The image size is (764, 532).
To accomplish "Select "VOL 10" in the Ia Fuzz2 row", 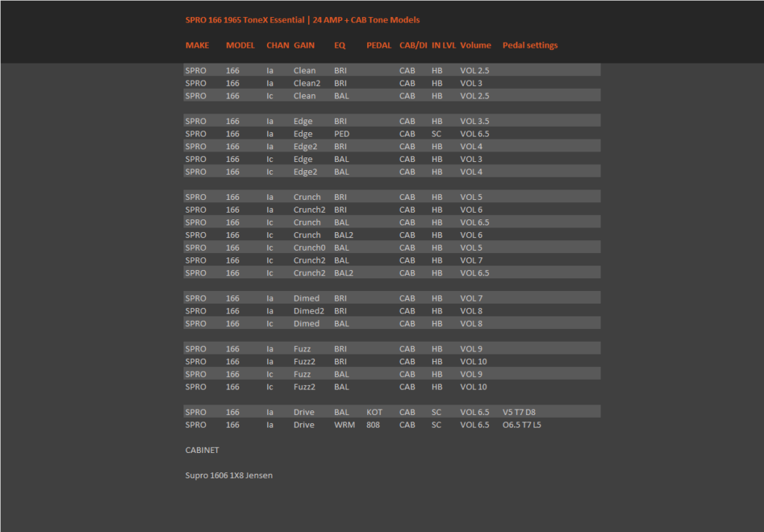I will pyautogui.click(x=473, y=362).
